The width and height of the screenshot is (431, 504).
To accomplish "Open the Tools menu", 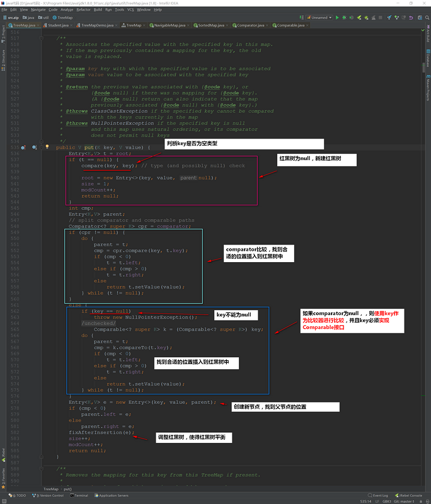I will 119,9.
